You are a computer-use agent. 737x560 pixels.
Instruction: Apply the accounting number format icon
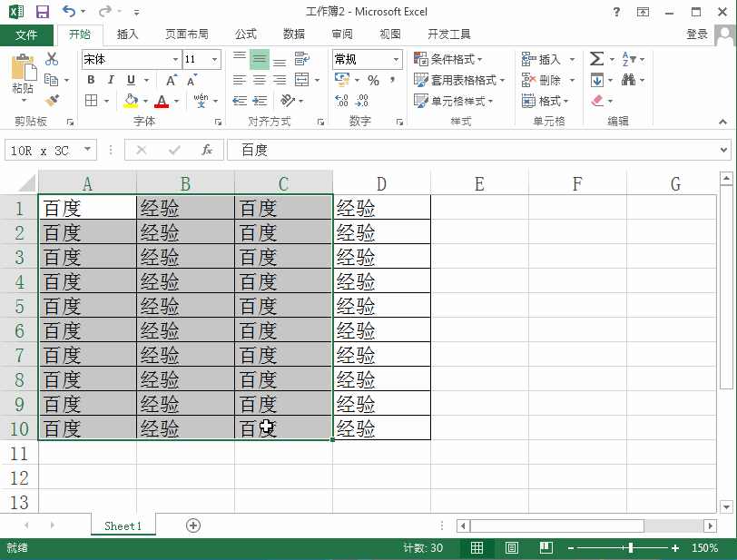pyautogui.click(x=342, y=80)
